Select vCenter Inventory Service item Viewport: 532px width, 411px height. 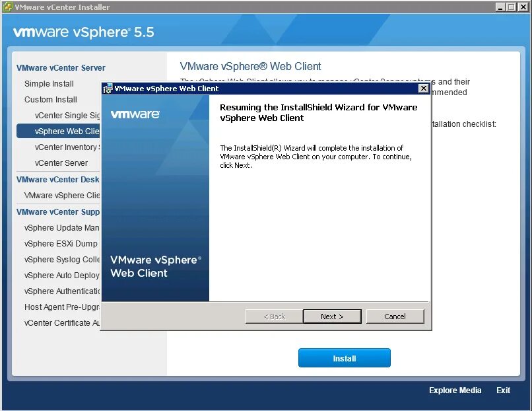pyautogui.click(x=67, y=147)
